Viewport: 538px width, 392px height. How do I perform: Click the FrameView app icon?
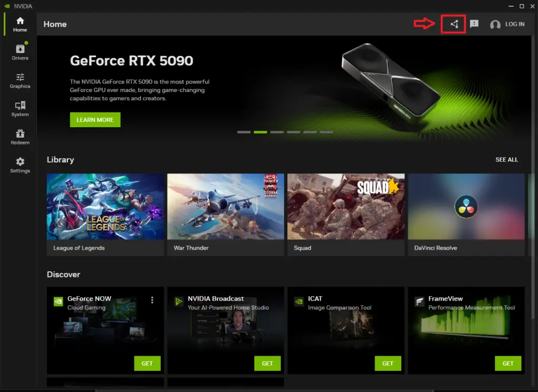420,302
